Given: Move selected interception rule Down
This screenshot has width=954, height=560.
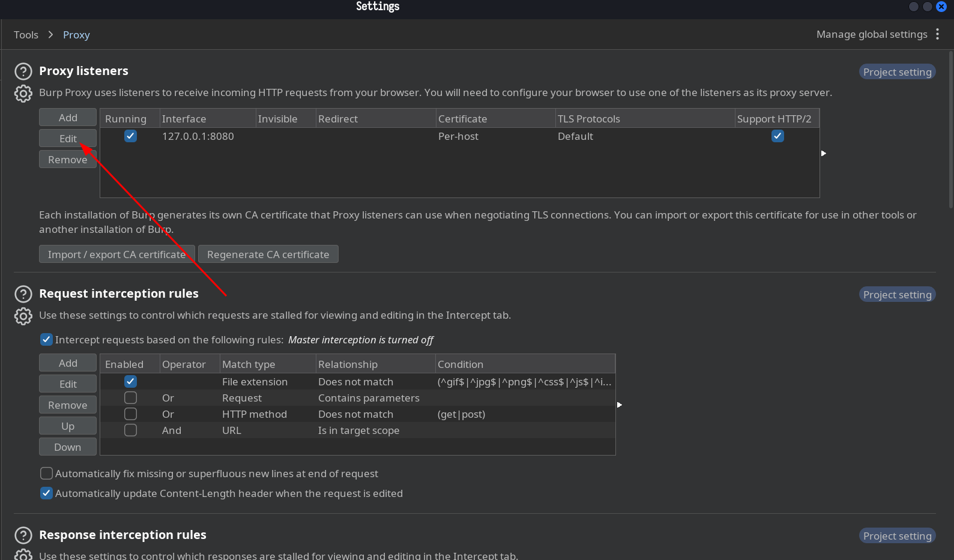Looking at the screenshot, I should pos(68,447).
